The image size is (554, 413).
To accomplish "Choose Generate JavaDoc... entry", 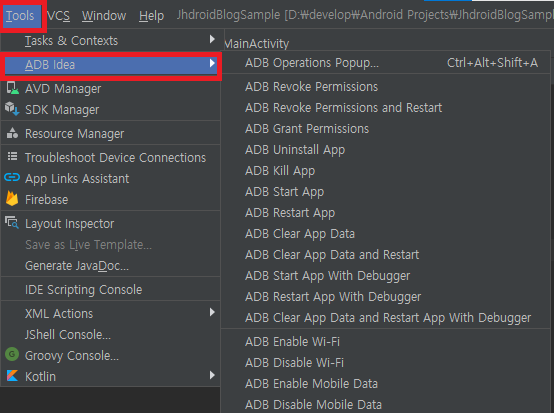I will (x=111, y=266).
